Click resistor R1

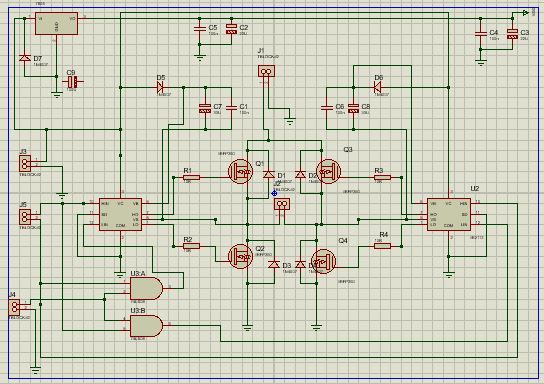pyautogui.click(x=191, y=178)
